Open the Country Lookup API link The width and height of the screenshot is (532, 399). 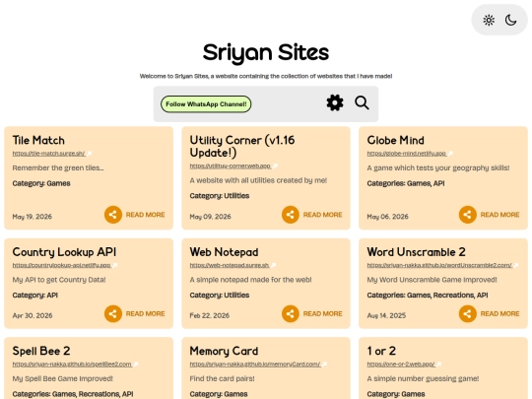[65, 265]
